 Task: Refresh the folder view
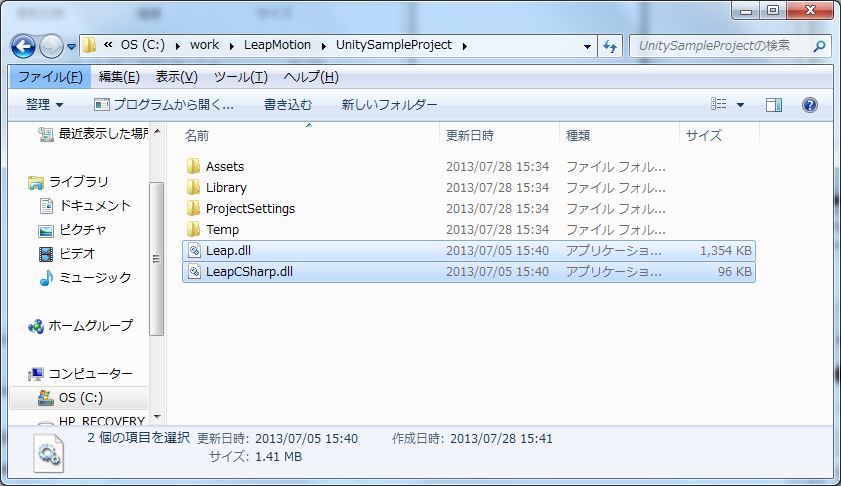tap(610, 47)
